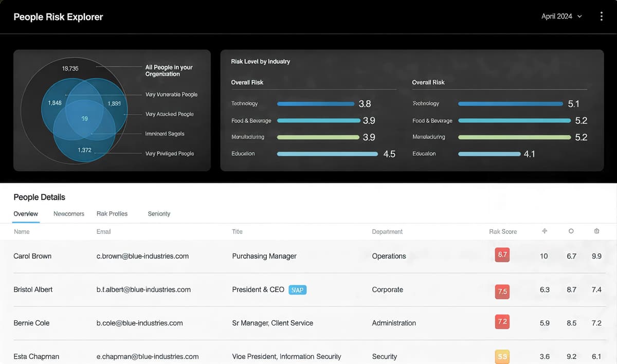Click the Education 4.5 risk bar
This screenshot has height=364, width=617.
coord(328,154)
